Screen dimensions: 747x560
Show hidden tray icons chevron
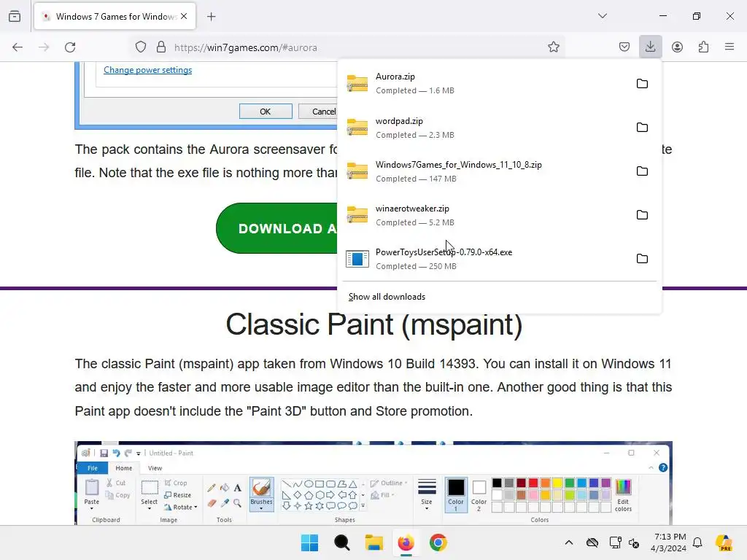pyautogui.click(x=569, y=542)
